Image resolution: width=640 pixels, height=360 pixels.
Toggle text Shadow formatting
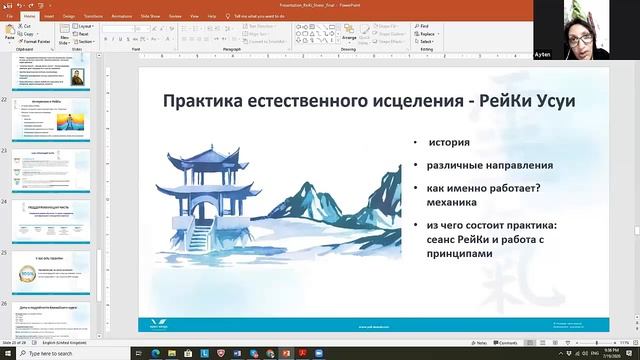128,39
